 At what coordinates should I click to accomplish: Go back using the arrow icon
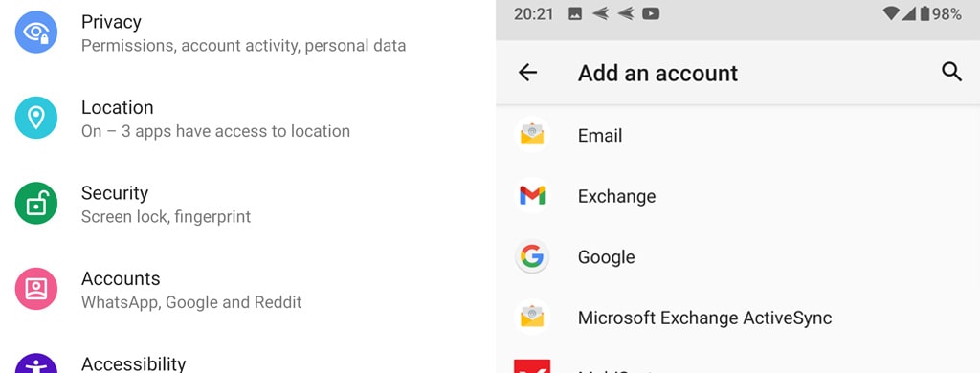(527, 73)
